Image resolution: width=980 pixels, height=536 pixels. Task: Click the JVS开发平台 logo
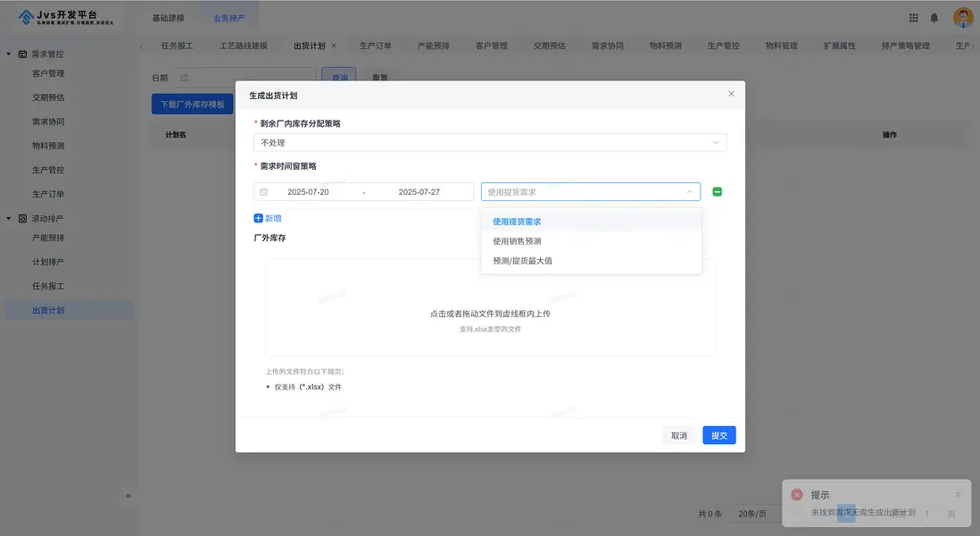(55, 18)
